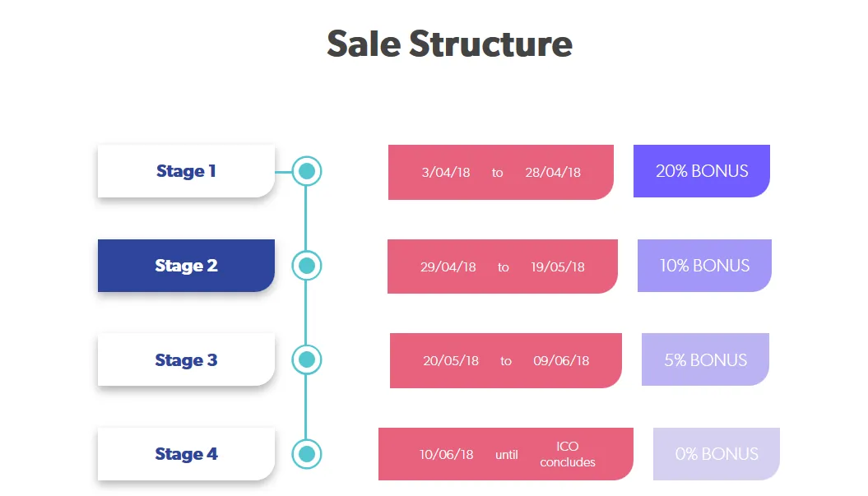Click the 0% BONUS badge
868x496 pixels.
point(717,454)
